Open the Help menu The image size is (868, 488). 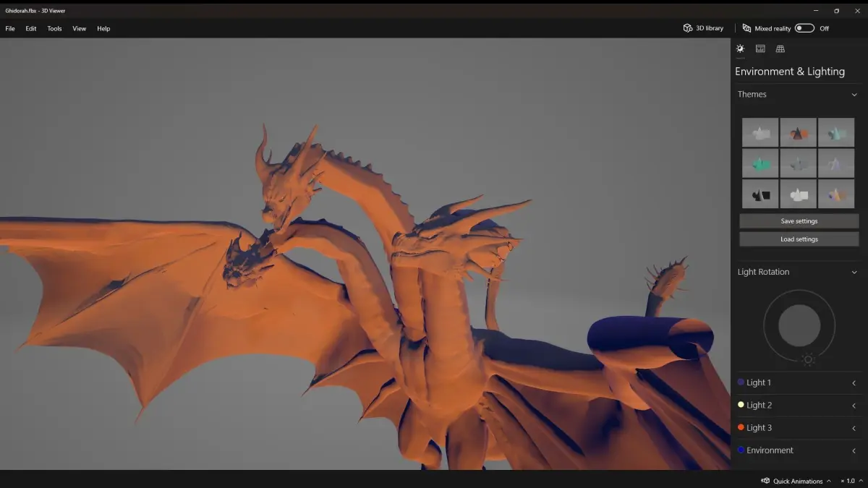pos(103,28)
